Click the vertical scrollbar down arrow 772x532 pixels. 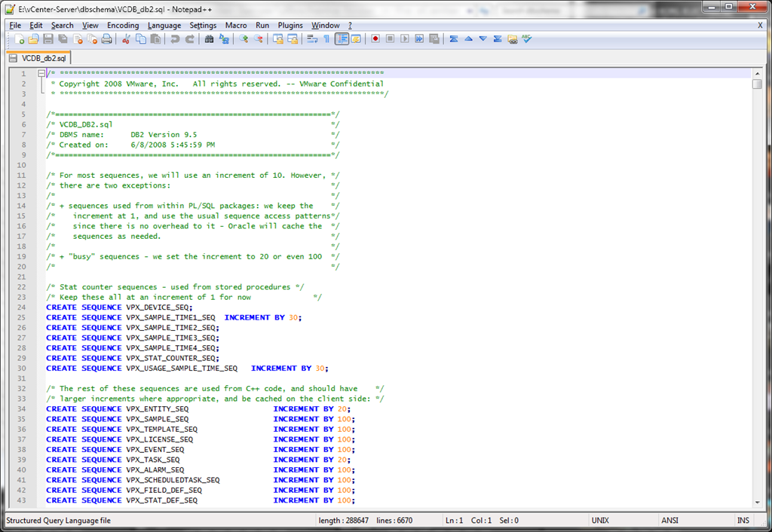coord(756,501)
